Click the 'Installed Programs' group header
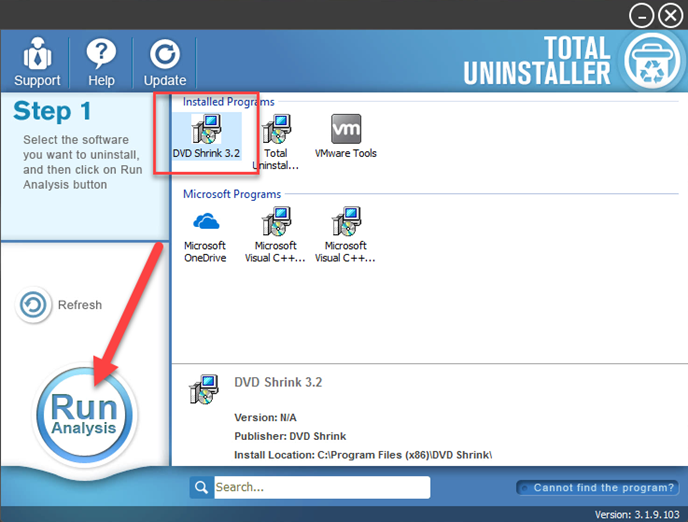688x522 pixels. (229, 102)
